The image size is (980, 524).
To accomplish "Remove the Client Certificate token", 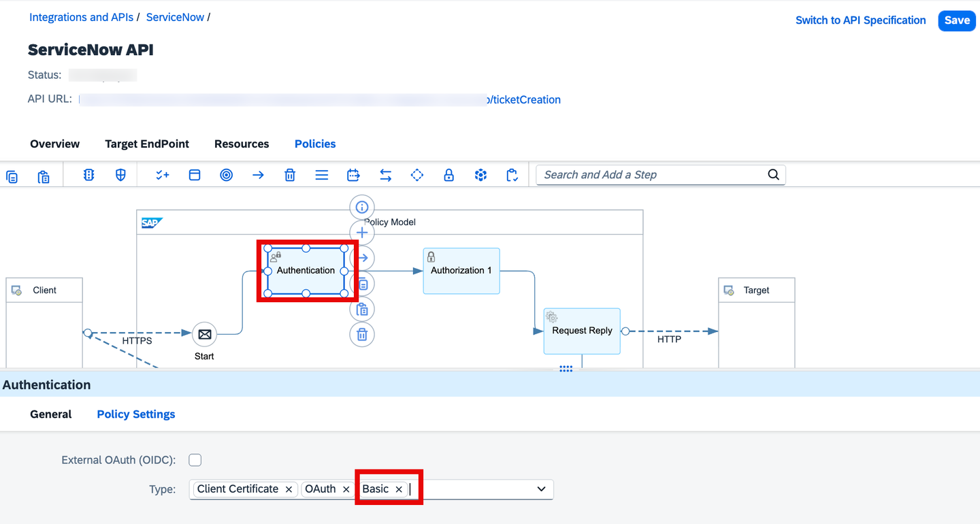I will (289, 489).
